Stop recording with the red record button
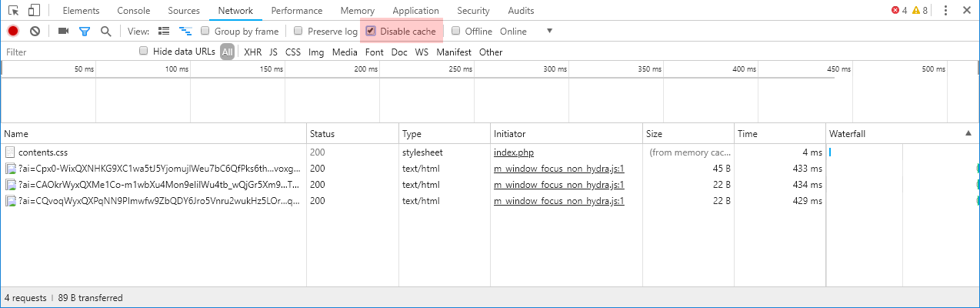 click(x=13, y=32)
